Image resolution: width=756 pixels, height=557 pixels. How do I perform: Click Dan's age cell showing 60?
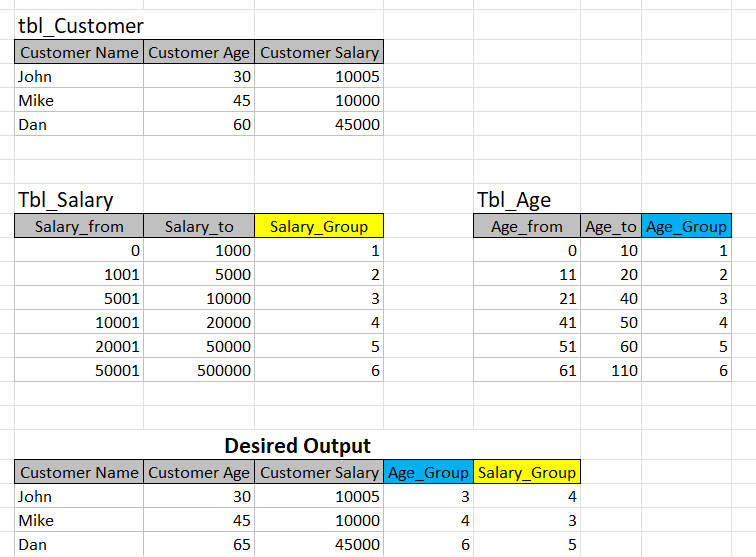point(199,124)
